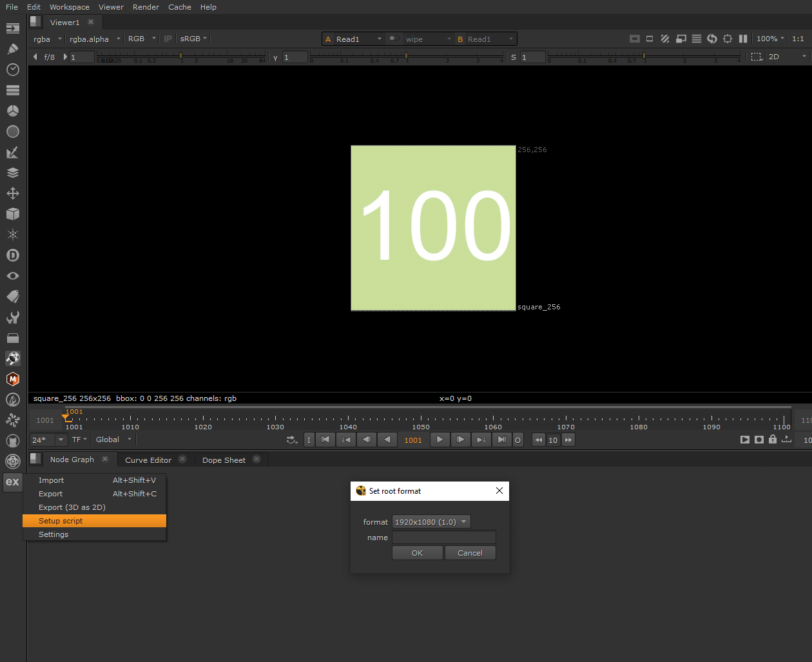Screen dimensions: 812x662
Task: Switch to the Dope Sheet tab
Action: (224, 460)
